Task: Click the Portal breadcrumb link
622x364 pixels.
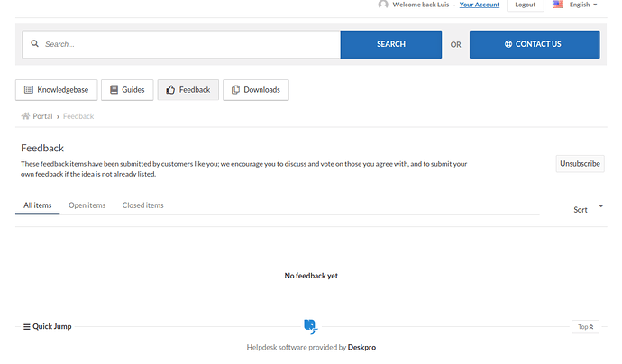Action: pyautogui.click(x=42, y=116)
